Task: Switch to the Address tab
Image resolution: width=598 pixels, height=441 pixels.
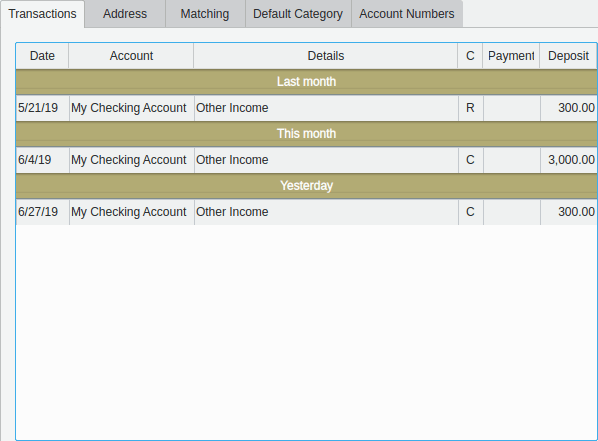Action: click(125, 14)
